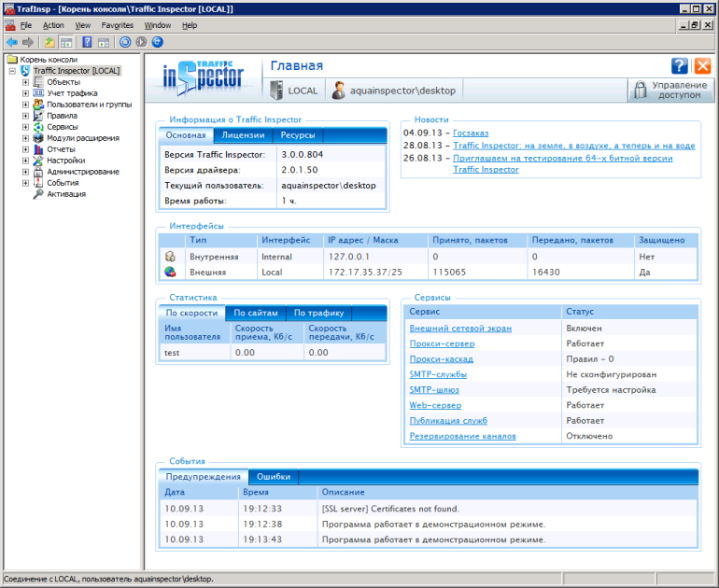Toggle Show/Hide Action Pane toolbar icon
Viewport: 719px width, 588px height.
coord(104,42)
